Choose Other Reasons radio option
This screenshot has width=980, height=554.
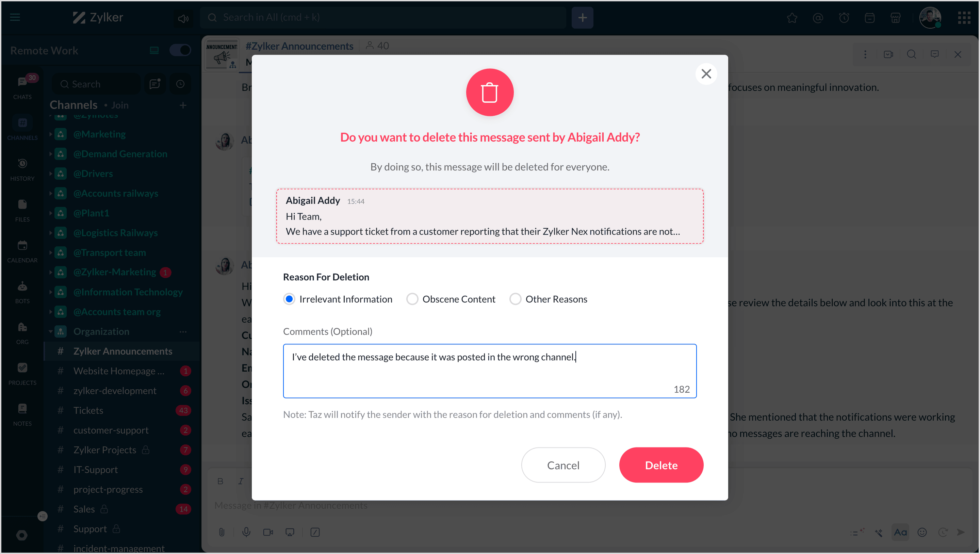pyautogui.click(x=515, y=299)
